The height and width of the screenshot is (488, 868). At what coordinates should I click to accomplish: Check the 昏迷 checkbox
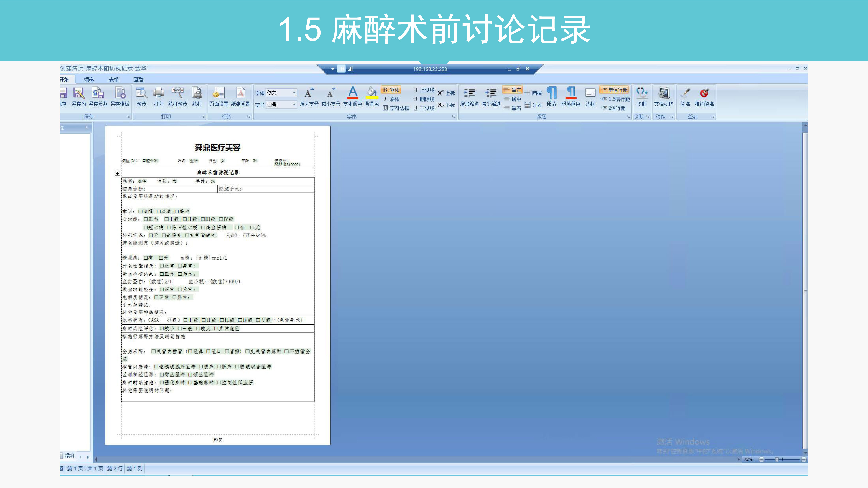[x=177, y=211]
